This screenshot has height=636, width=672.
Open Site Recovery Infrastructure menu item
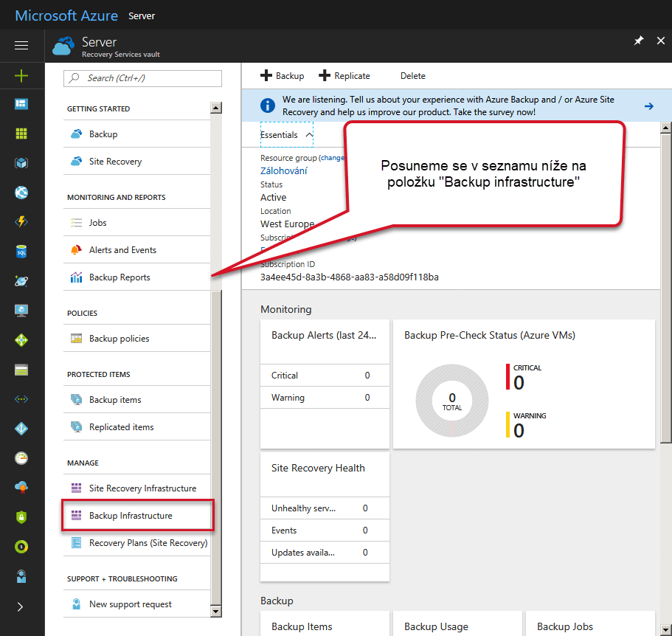[x=136, y=488]
